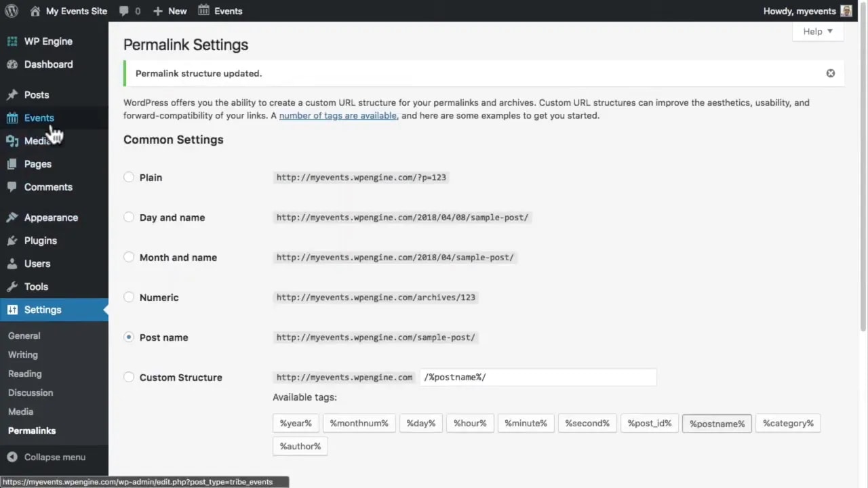Click the Media icon in sidebar
The image size is (868, 488).
click(x=12, y=141)
